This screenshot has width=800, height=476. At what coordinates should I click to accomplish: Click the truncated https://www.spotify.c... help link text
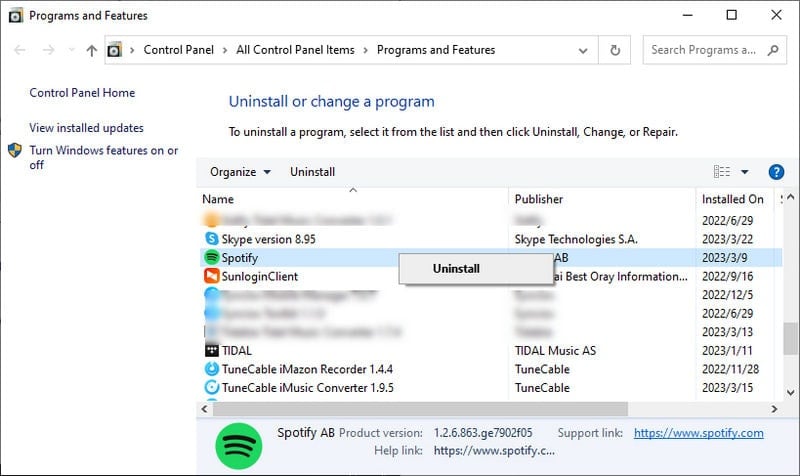(x=494, y=450)
